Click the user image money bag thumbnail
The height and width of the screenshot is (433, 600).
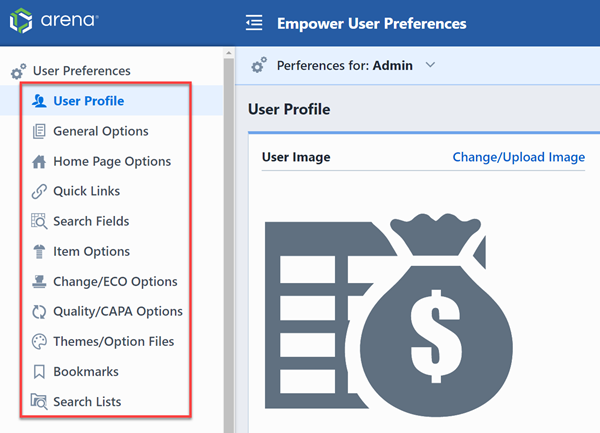pyautogui.click(x=389, y=315)
